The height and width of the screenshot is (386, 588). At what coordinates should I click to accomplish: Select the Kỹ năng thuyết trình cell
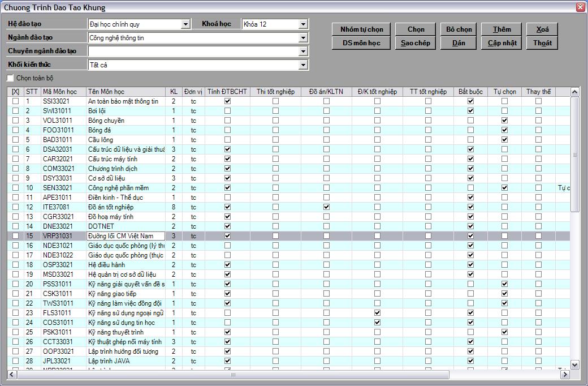126,332
